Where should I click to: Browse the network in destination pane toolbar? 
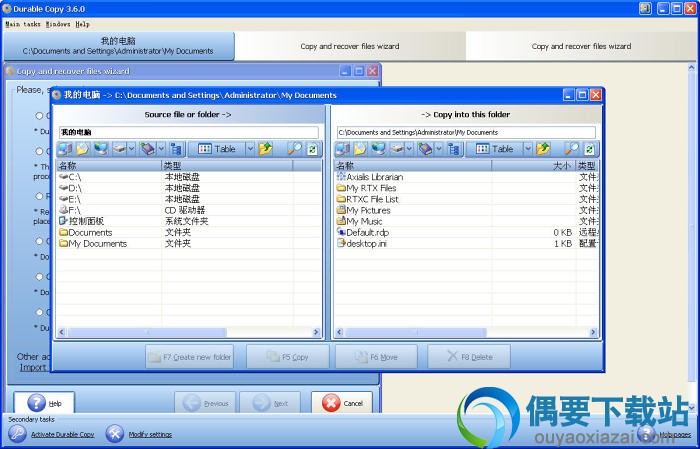tap(379, 149)
